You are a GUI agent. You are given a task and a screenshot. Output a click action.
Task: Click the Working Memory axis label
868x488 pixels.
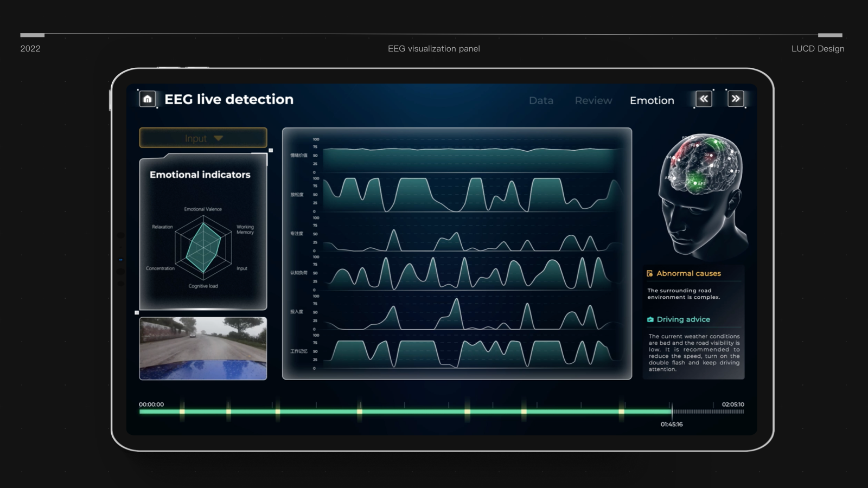246,229
